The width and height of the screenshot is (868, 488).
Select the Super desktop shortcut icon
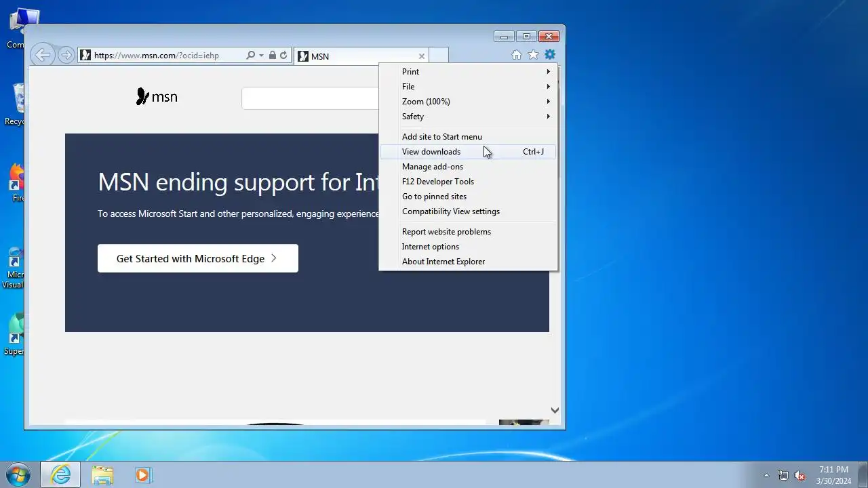[x=14, y=334]
